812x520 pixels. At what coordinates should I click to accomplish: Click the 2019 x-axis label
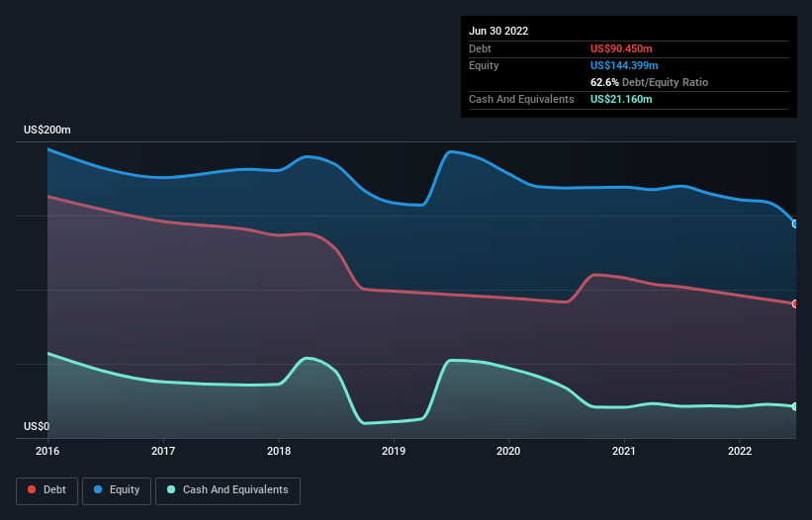pos(394,451)
